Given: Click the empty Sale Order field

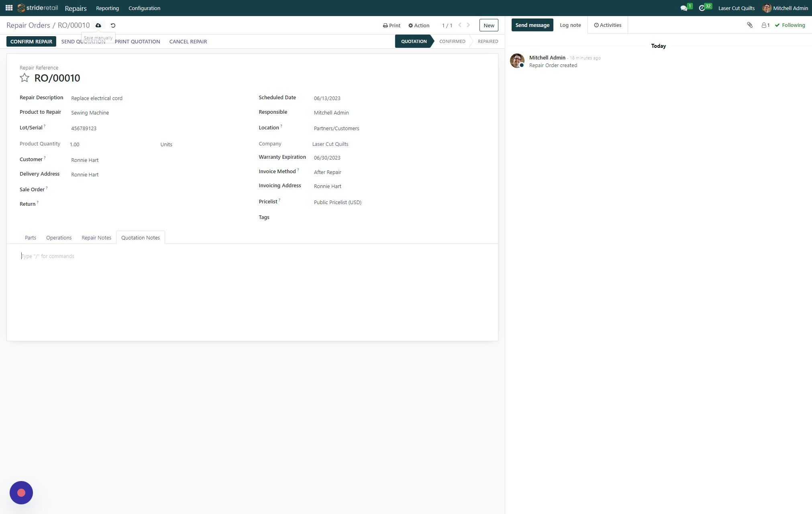Looking at the screenshot, I should tap(158, 190).
